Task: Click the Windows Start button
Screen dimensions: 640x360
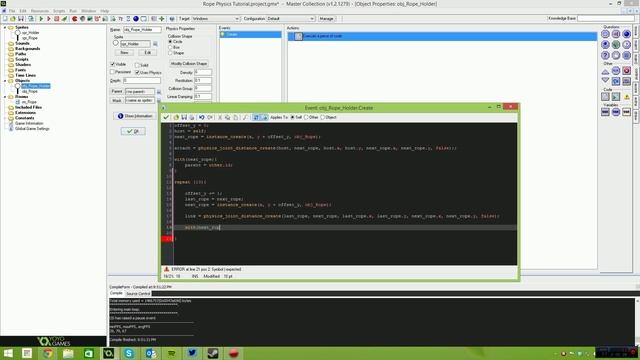Action: pyautogui.click(x=8, y=353)
